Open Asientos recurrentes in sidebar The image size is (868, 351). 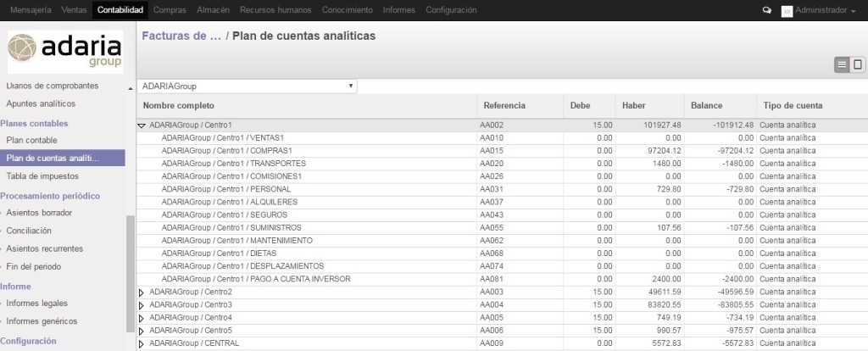45,249
